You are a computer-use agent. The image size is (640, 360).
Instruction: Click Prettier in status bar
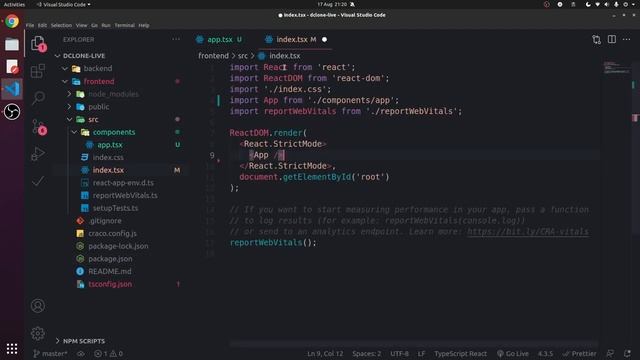point(579,353)
